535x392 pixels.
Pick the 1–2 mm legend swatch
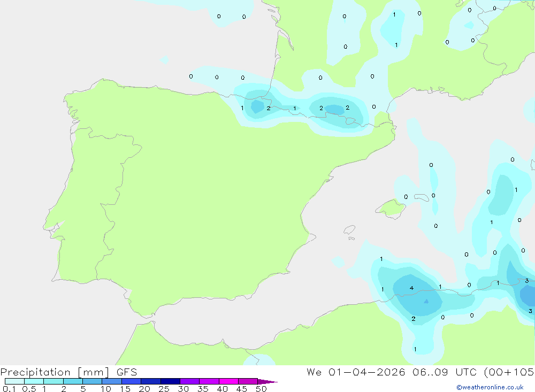(x=53, y=381)
